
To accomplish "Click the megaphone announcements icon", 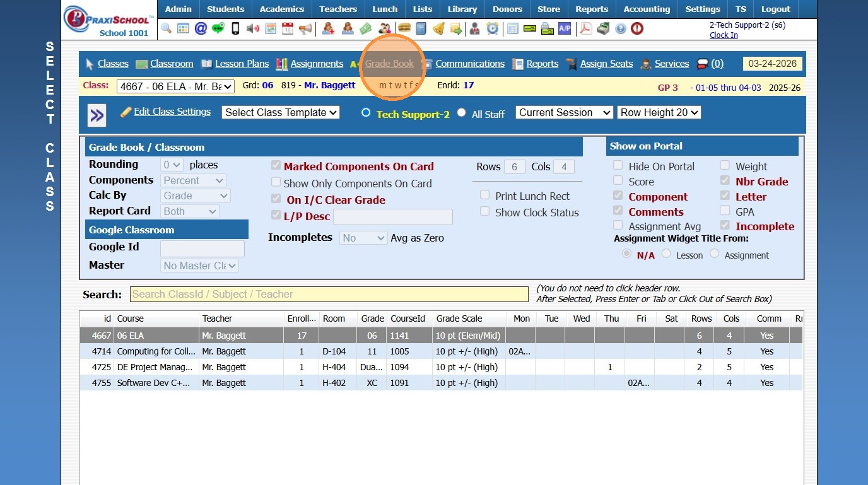I will 305,28.
